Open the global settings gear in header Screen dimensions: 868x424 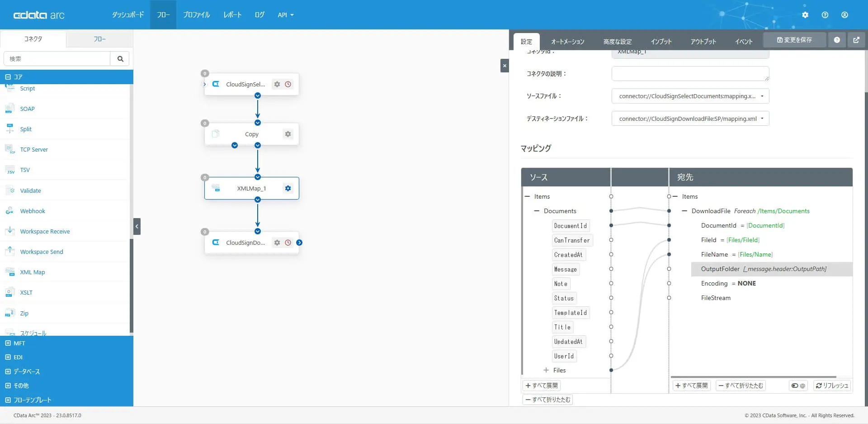coord(805,15)
